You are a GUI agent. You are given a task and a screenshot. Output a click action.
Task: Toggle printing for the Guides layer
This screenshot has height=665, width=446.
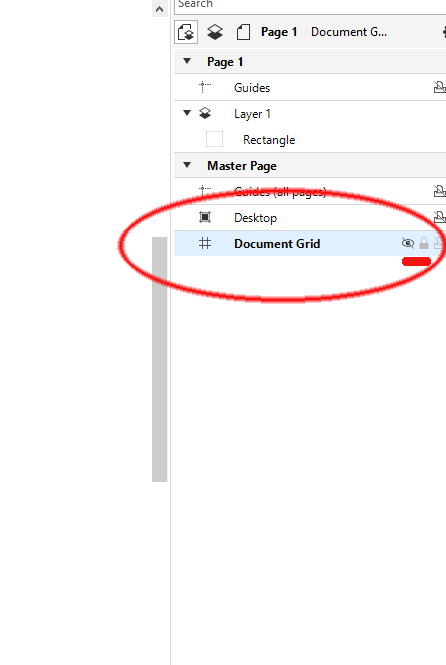[439, 87]
